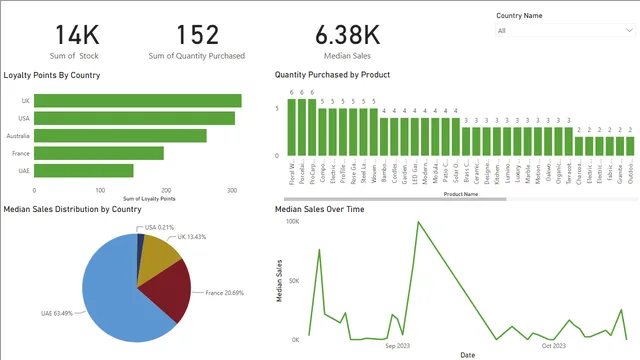Select the LED Gar... product bar
640x360 pixels.
[x=415, y=137]
